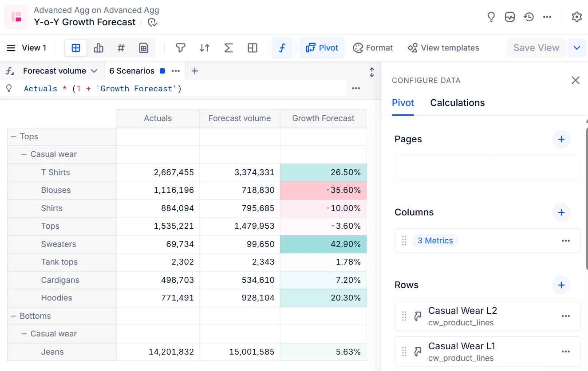Click the filter funnel icon
The image size is (588, 371).
(x=180, y=48)
